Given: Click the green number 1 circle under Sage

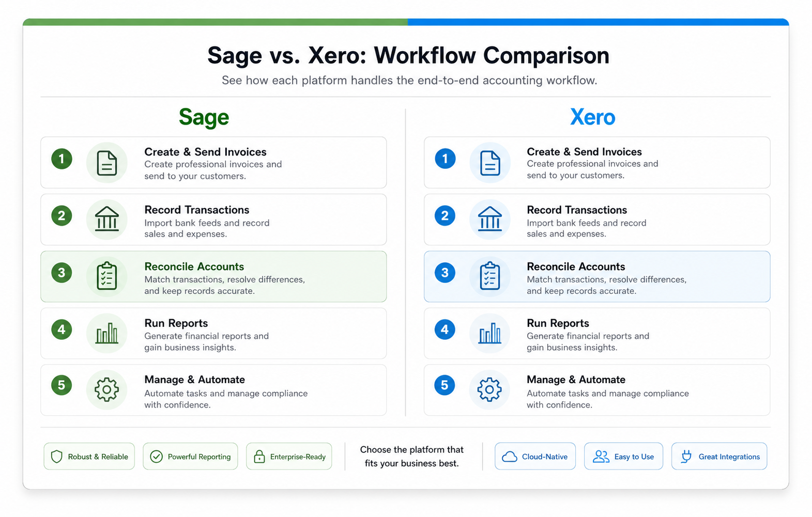Looking at the screenshot, I should tap(62, 159).
